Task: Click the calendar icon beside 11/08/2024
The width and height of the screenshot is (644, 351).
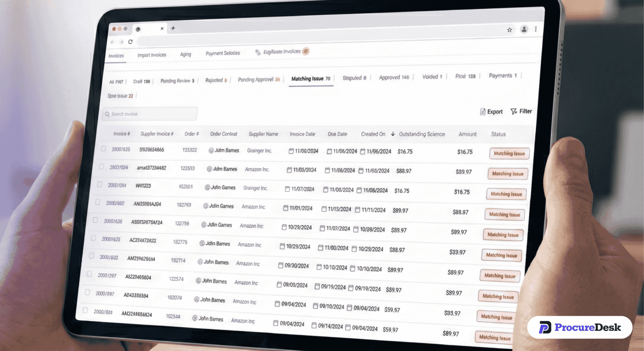Action: coord(291,151)
